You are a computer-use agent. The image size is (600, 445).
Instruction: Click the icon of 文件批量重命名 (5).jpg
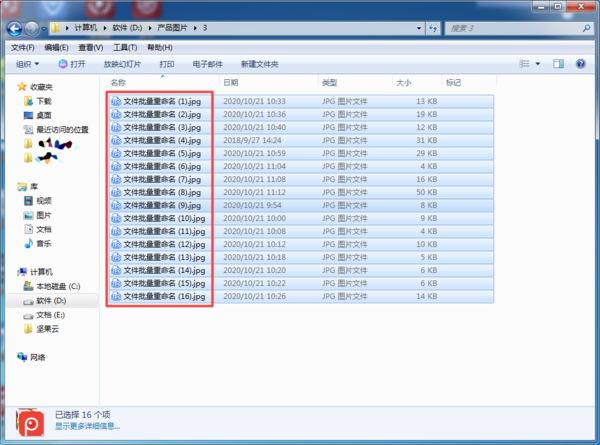pos(116,153)
